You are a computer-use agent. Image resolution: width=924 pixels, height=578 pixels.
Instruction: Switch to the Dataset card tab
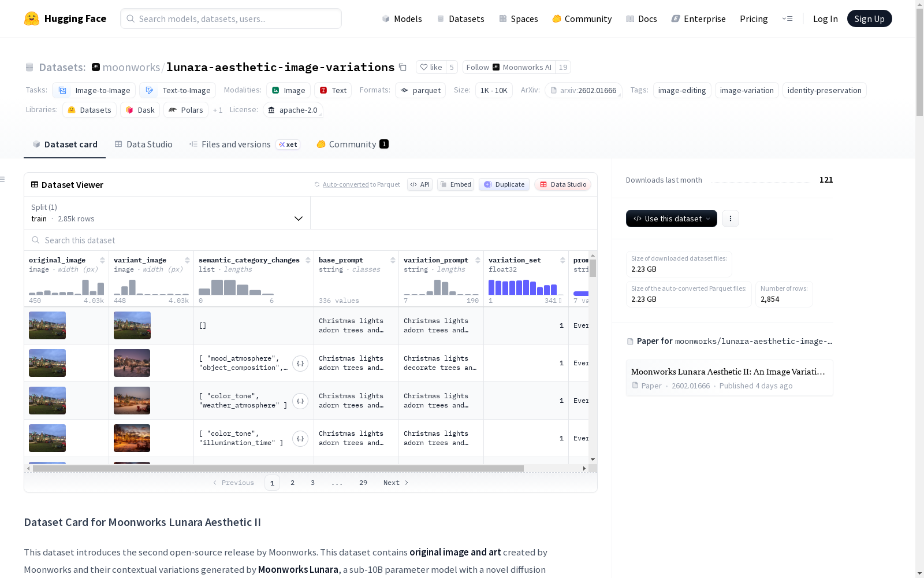click(65, 144)
